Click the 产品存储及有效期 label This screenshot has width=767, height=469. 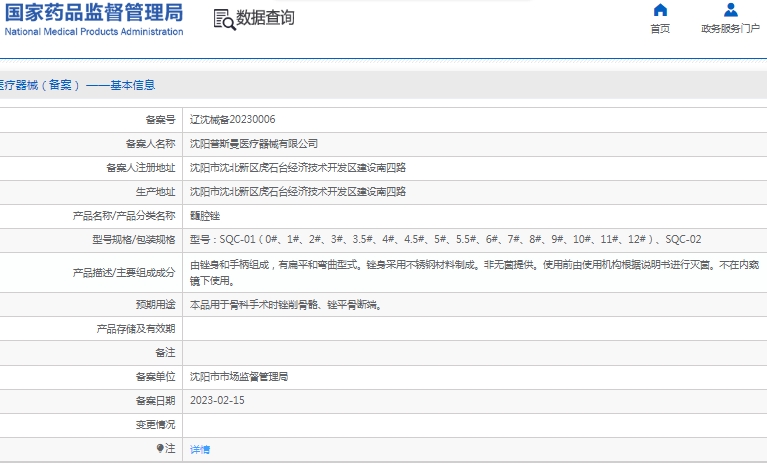(136, 329)
